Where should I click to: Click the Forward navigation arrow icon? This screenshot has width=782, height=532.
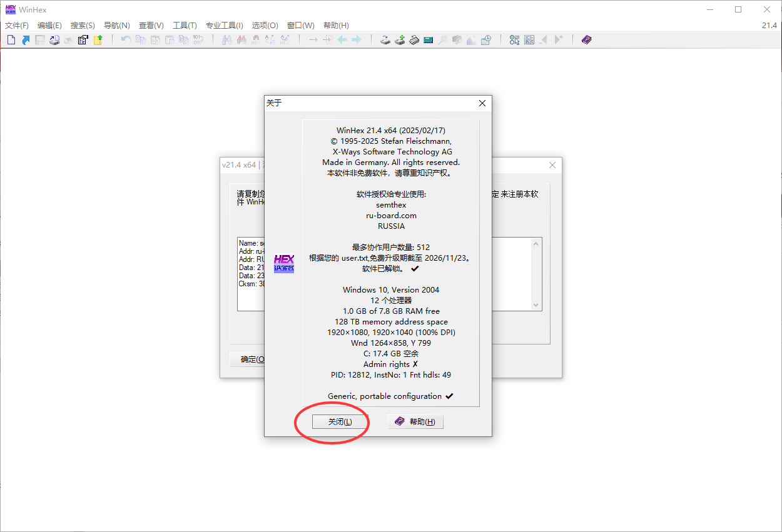pyautogui.click(x=357, y=39)
